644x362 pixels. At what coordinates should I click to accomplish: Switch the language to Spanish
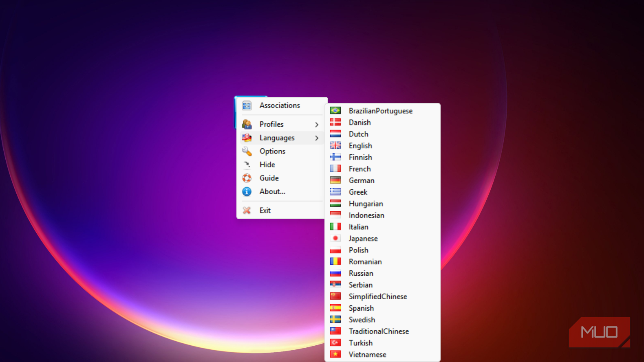tap(382, 308)
